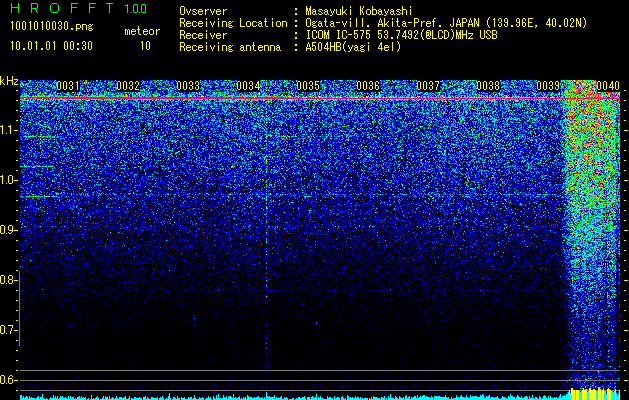Screen dimensions: 629x400
Task: Click the Receiving Location label
Action: tap(233, 23)
